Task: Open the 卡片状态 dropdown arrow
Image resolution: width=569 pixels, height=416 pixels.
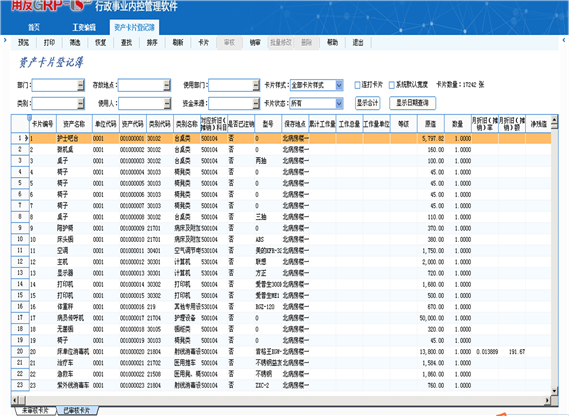Action: click(x=339, y=104)
